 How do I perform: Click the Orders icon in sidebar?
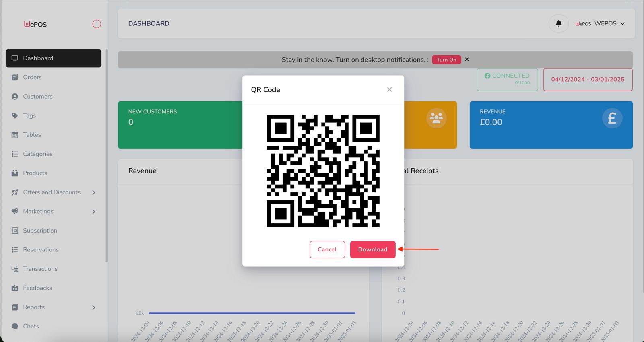15,77
